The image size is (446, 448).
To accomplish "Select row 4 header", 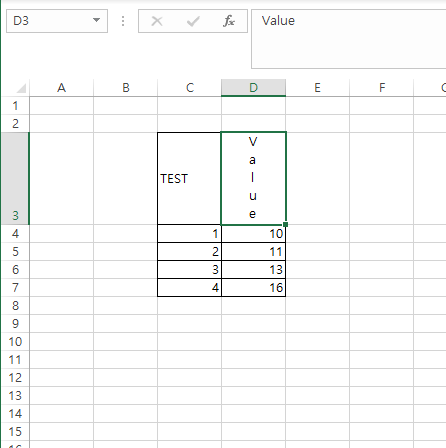I will point(15,234).
